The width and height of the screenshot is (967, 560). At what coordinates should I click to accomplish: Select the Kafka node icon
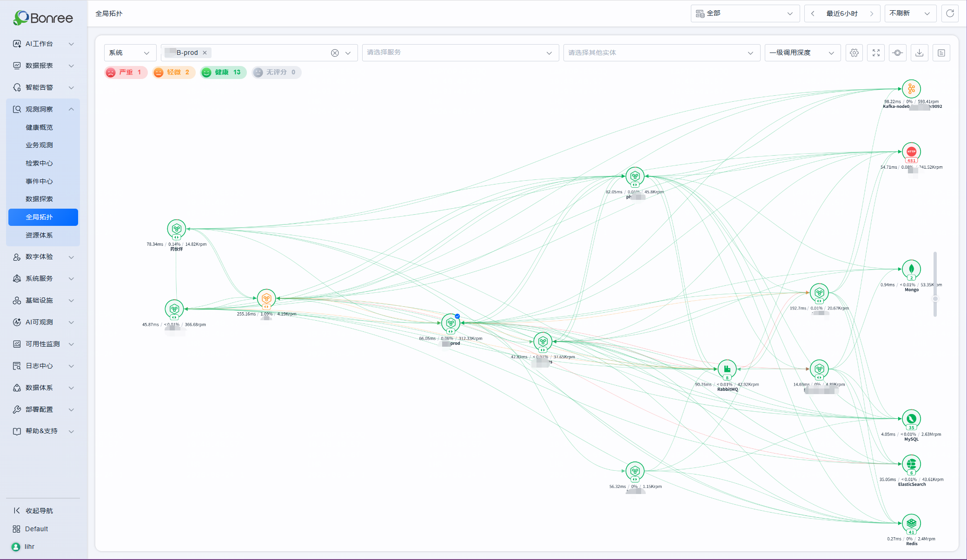click(911, 89)
